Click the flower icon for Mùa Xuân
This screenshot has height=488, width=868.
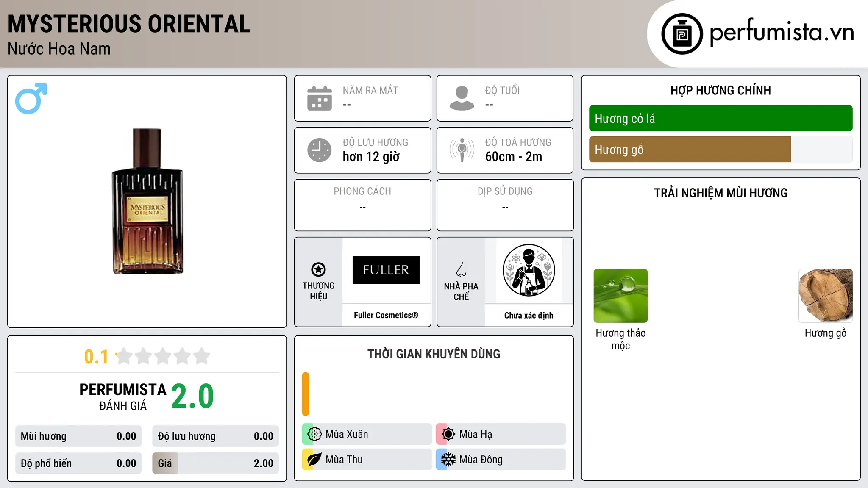pos(314,434)
